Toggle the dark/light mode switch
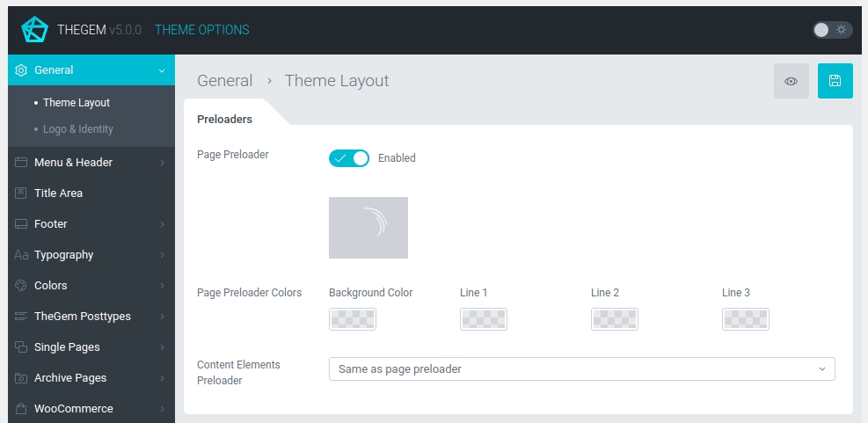The width and height of the screenshot is (868, 423). click(832, 30)
